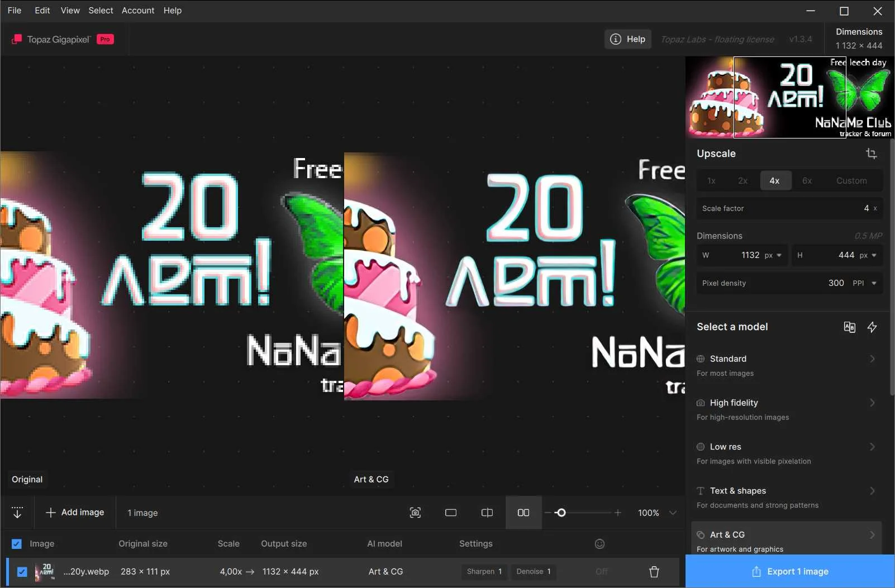Delete the 20y.webp image with trash icon
Image resolution: width=895 pixels, height=588 pixels.
click(654, 572)
